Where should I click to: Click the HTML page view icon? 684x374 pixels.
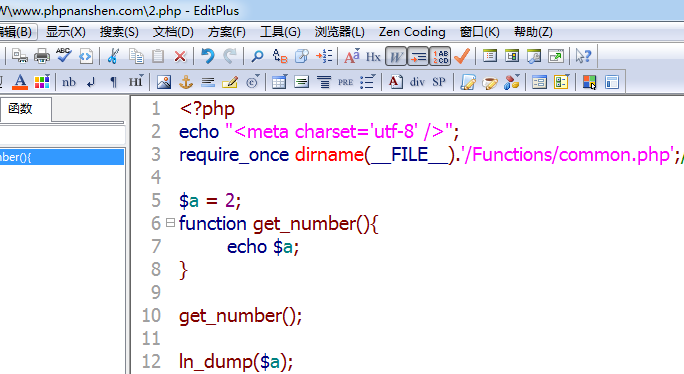pyautogui.click(x=86, y=56)
